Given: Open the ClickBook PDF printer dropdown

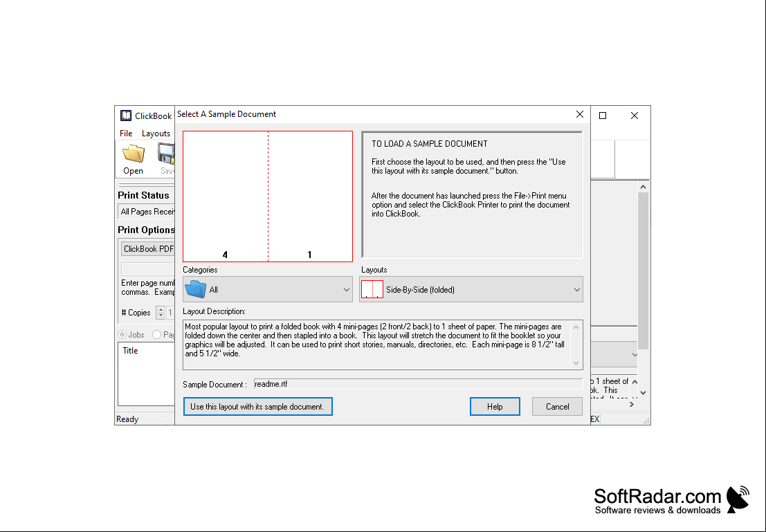Looking at the screenshot, I should [x=147, y=248].
